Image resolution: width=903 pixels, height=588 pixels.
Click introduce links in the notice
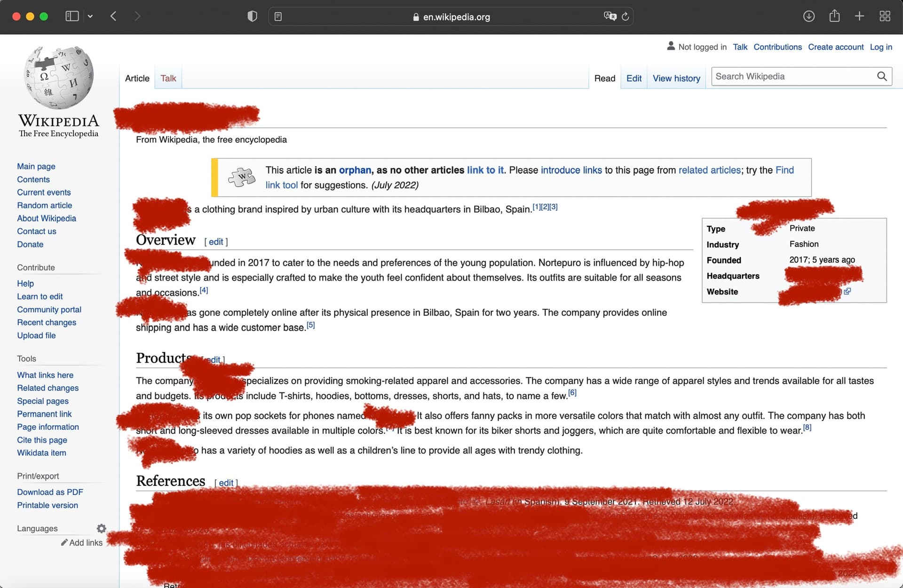(x=571, y=170)
